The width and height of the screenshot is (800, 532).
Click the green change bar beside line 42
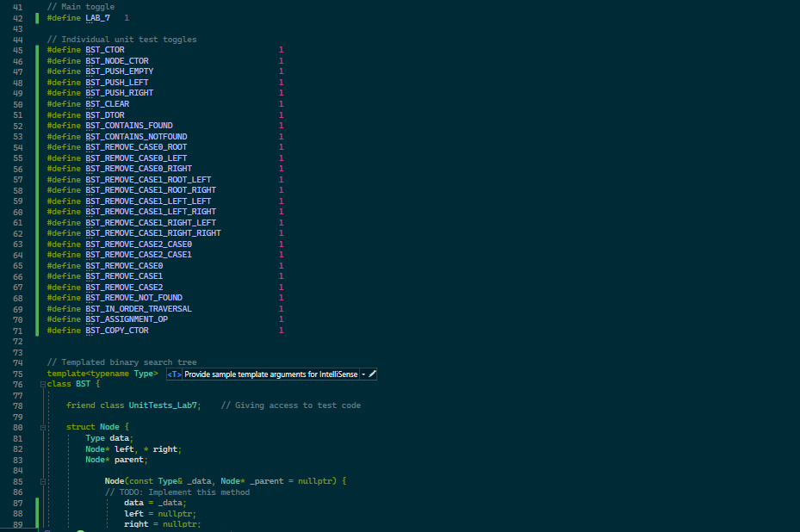35,17
